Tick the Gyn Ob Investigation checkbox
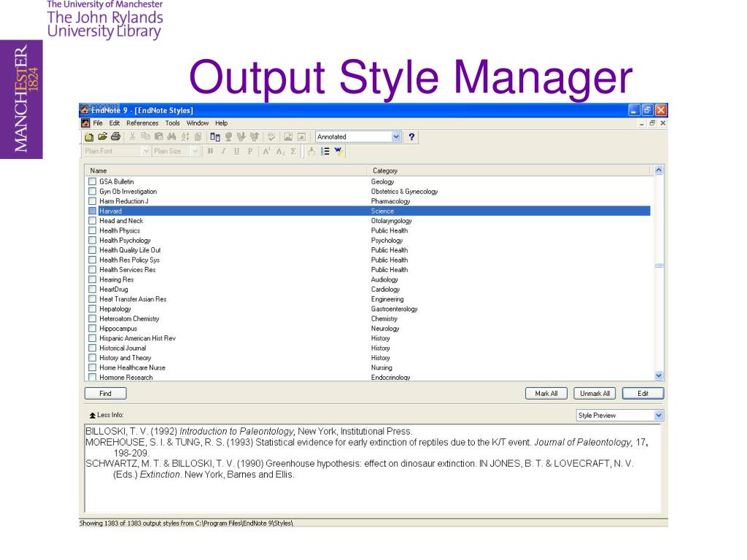Viewport: 747px width, 560px height. point(93,192)
